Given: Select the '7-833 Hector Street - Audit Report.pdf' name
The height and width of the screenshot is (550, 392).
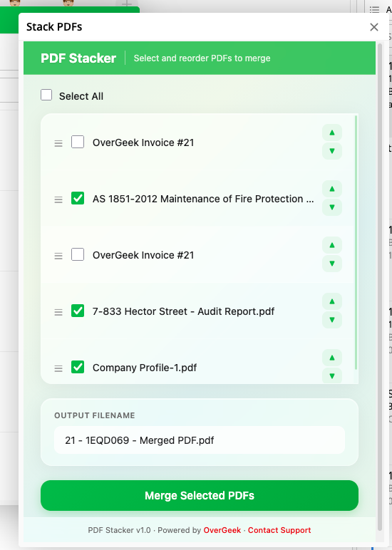Looking at the screenshot, I should 183,311.
